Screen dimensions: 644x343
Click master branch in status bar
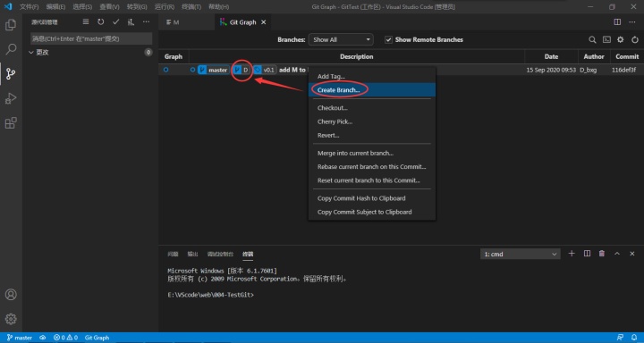[20, 338]
